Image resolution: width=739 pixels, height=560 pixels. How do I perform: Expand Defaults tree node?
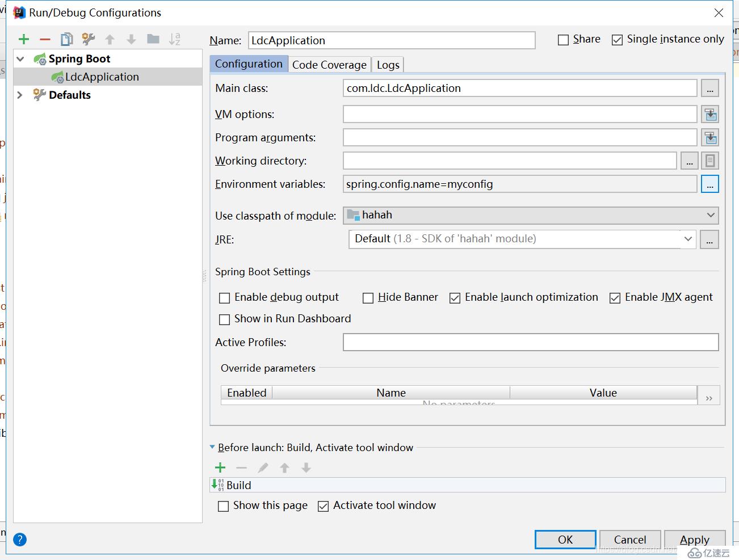[x=20, y=95]
